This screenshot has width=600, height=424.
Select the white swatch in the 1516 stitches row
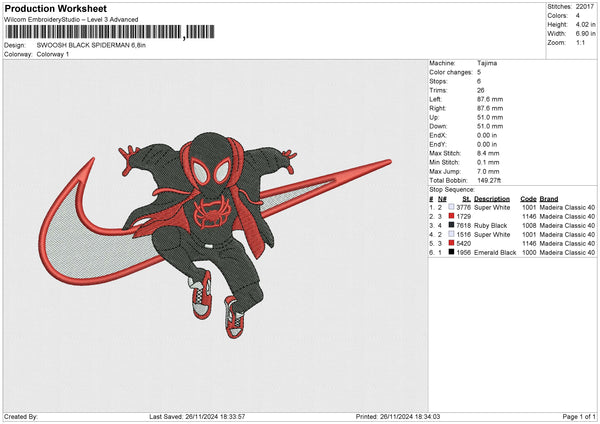(452, 234)
